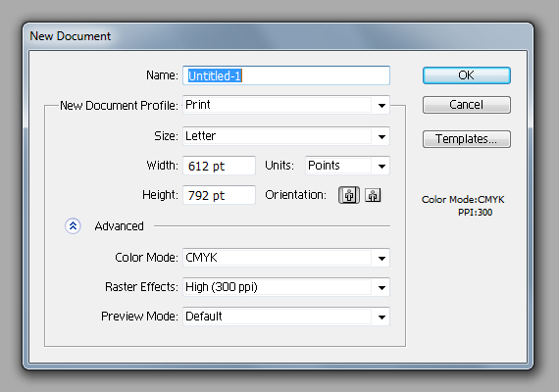Click the Height field showing 792 pt
Screen dimensions: 559x392
point(220,195)
